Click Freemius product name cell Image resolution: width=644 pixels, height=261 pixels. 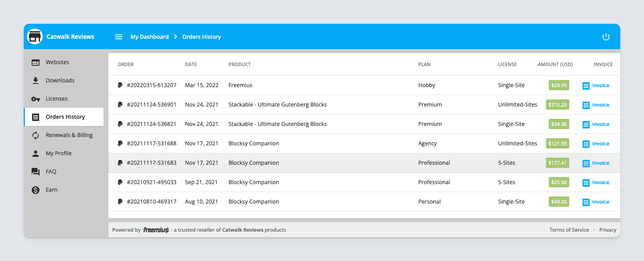click(x=240, y=85)
